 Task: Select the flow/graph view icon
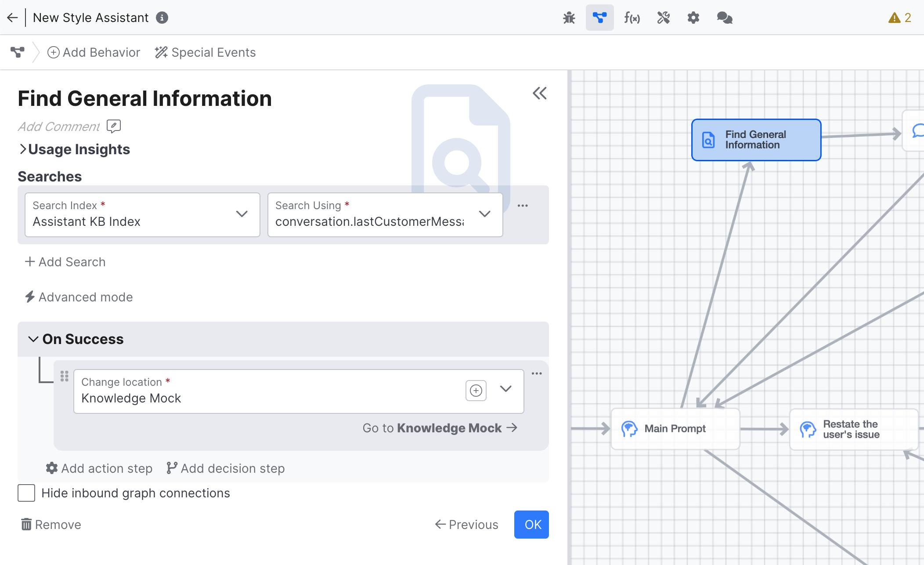coord(599,17)
